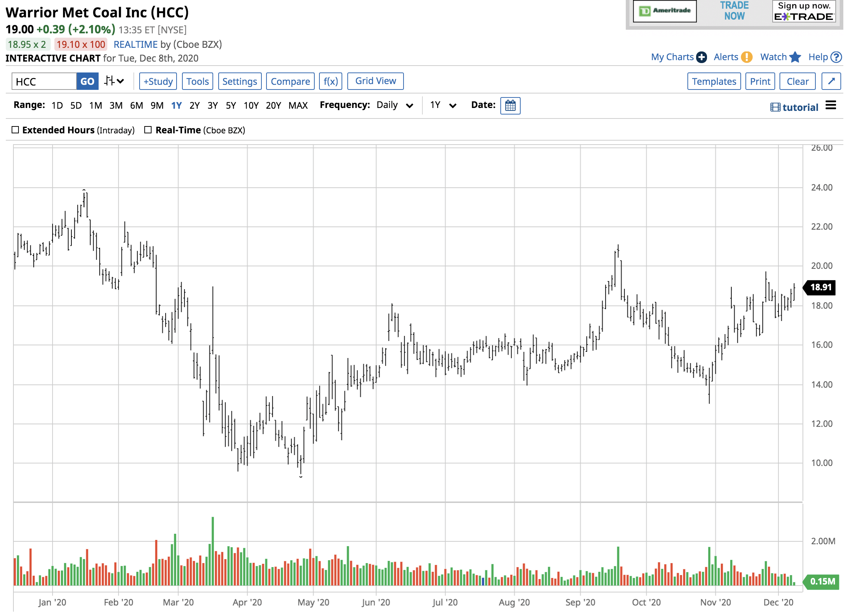Select the 9M range
This screenshot has height=616, width=860.
click(x=157, y=105)
